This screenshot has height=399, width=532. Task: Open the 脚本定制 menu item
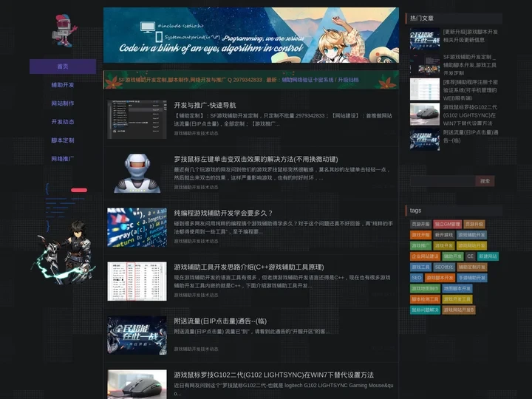coord(63,140)
